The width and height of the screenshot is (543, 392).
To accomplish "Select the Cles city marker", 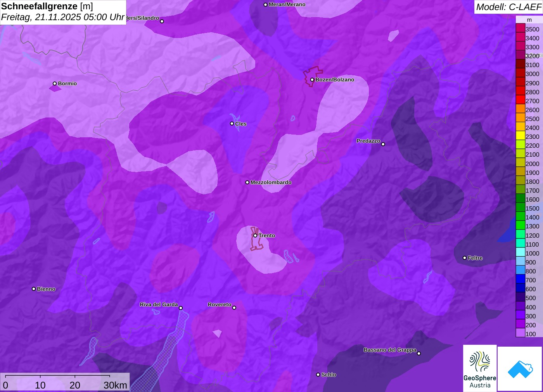I will click(232, 124).
